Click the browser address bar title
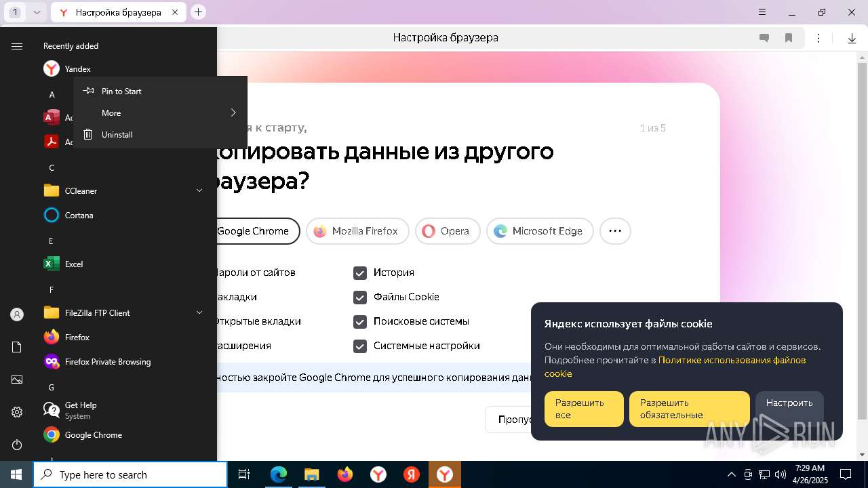The width and height of the screenshot is (868, 488). [x=446, y=38]
